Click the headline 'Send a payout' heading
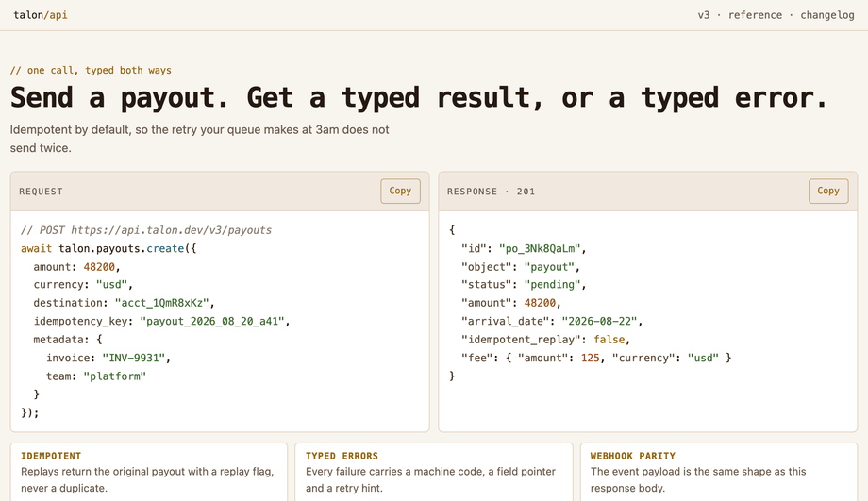The image size is (868, 501). 419,98
